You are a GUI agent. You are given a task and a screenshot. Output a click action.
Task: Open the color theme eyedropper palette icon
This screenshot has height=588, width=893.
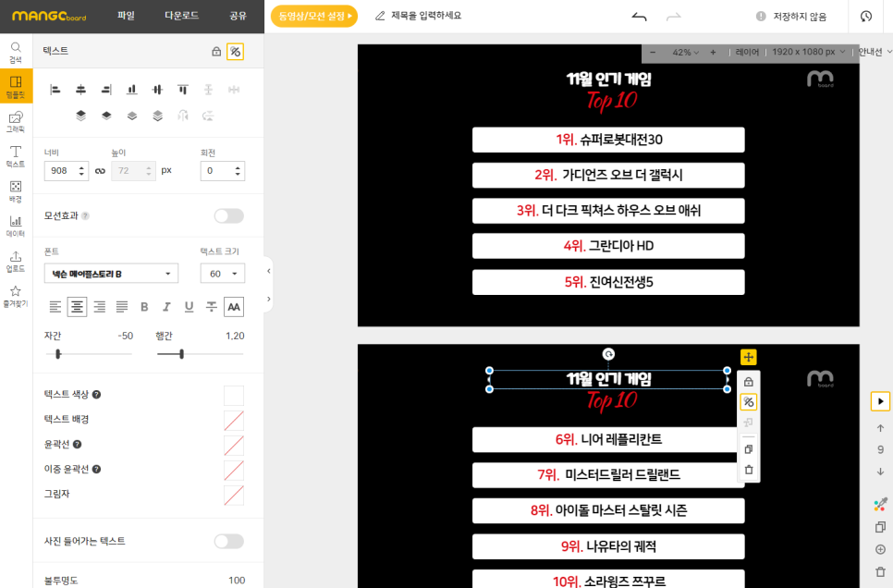tap(880, 504)
